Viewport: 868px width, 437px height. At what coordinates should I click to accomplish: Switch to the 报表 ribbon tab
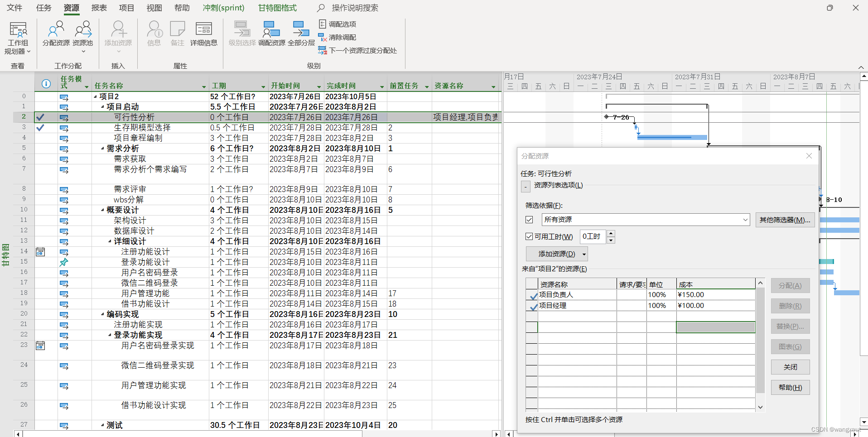click(x=99, y=8)
